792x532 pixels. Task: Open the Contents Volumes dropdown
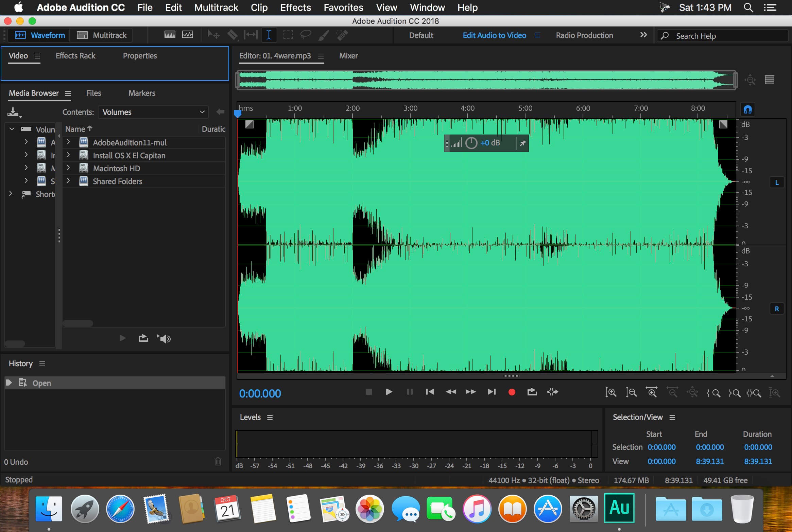click(x=153, y=112)
